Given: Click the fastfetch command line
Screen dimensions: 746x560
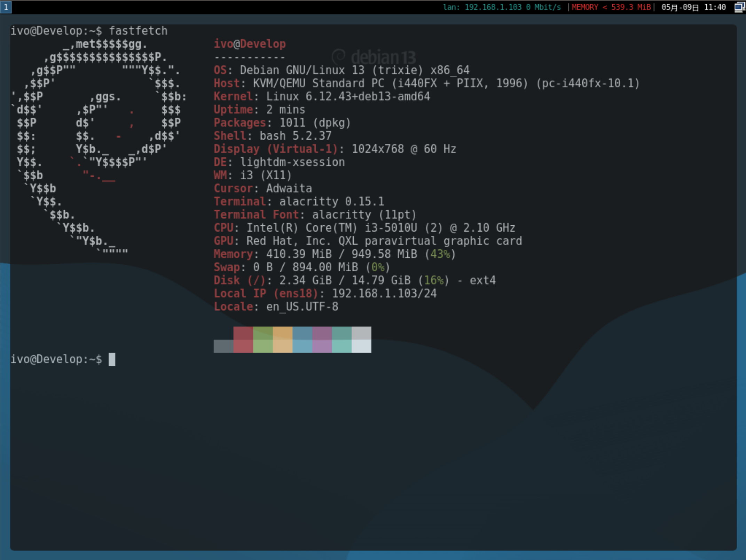Looking at the screenshot, I should 89,31.
